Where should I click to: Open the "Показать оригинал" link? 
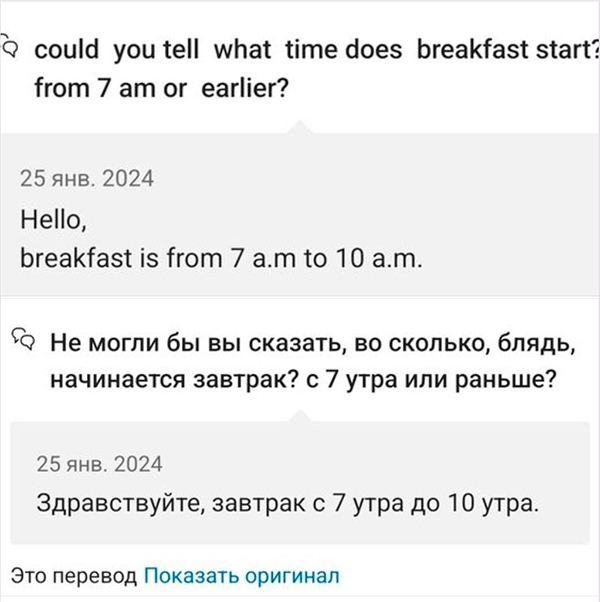pyautogui.click(x=242, y=575)
